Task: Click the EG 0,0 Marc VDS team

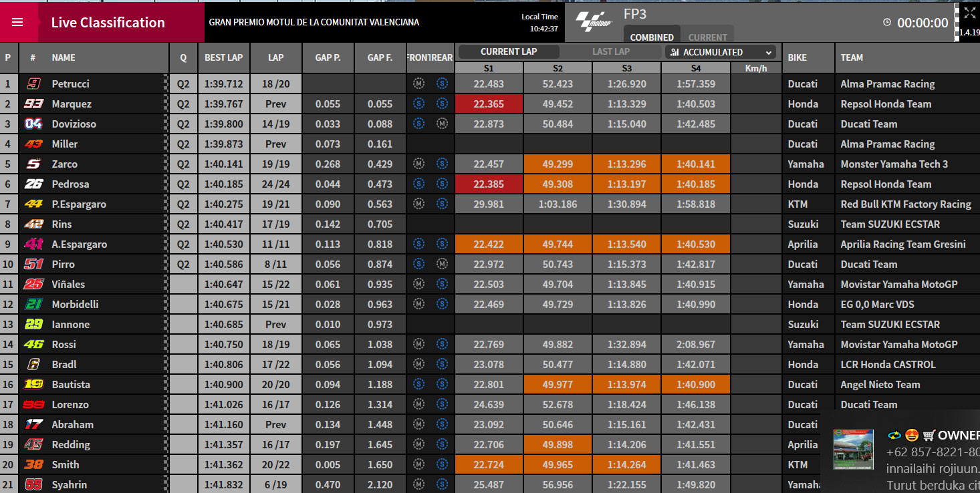Action: (x=877, y=304)
